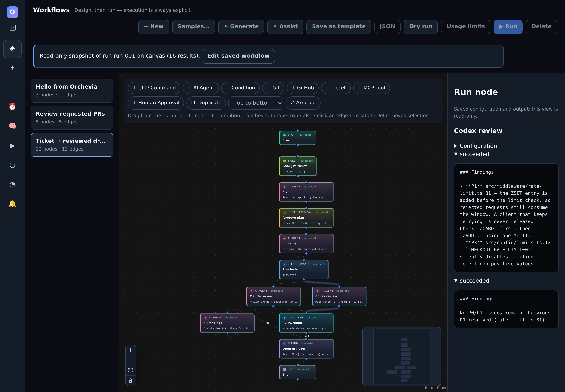
Task: Run the workflow
Action: click(x=508, y=26)
